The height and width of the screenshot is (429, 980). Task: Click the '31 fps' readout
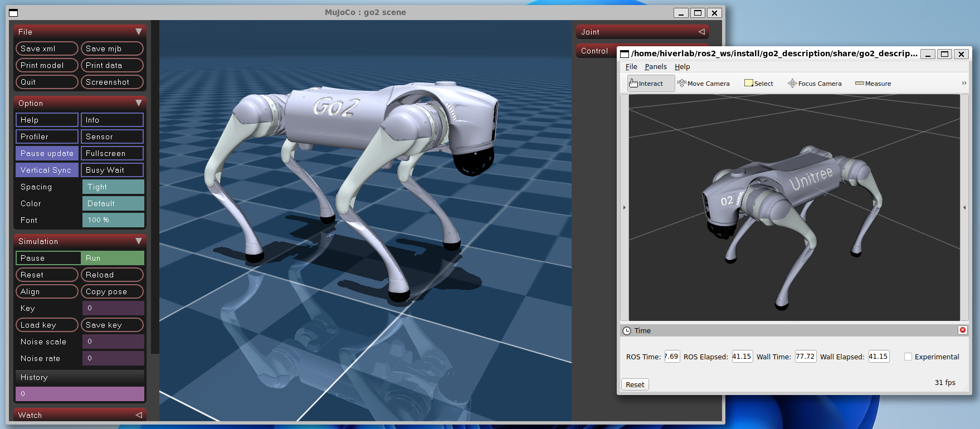(x=945, y=382)
